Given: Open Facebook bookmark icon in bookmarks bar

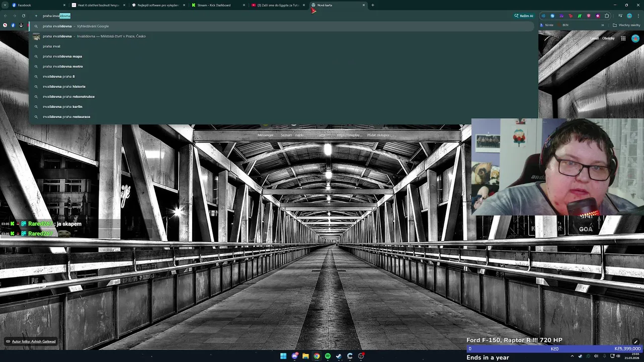Looking at the screenshot, I should 13,25.
